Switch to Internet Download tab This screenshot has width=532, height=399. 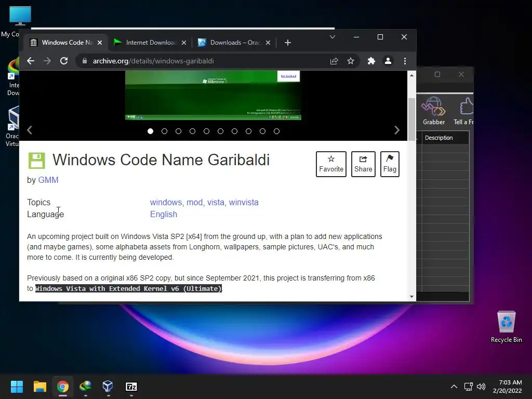[x=150, y=43]
